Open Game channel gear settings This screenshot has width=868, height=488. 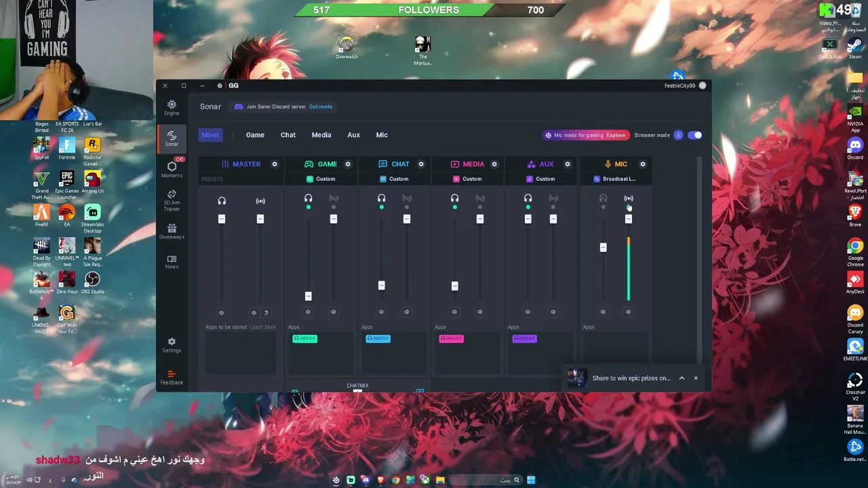348,164
